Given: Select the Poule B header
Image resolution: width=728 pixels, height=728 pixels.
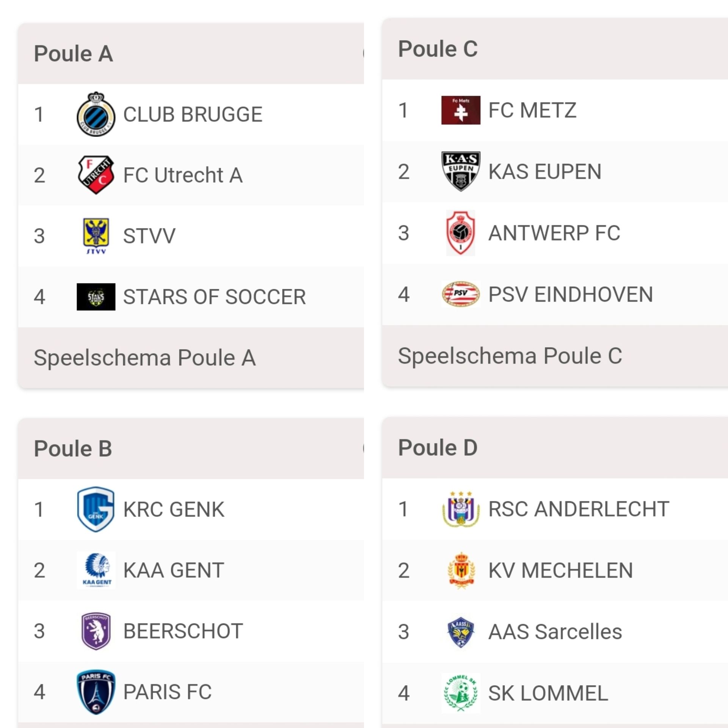Looking at the screenshot, I should [x=73, y=449].
